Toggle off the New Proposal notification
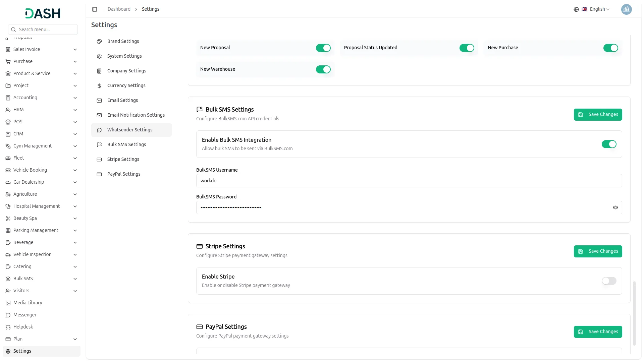 323,48
